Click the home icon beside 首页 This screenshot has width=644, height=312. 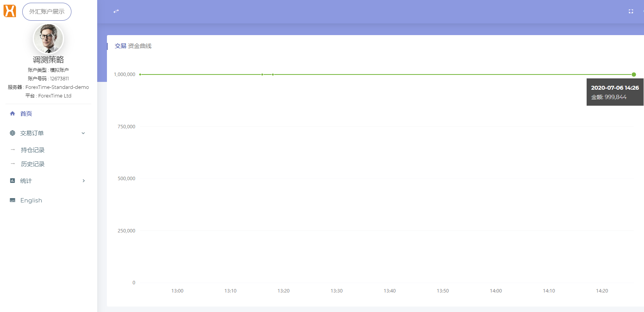tap(12, 113)
